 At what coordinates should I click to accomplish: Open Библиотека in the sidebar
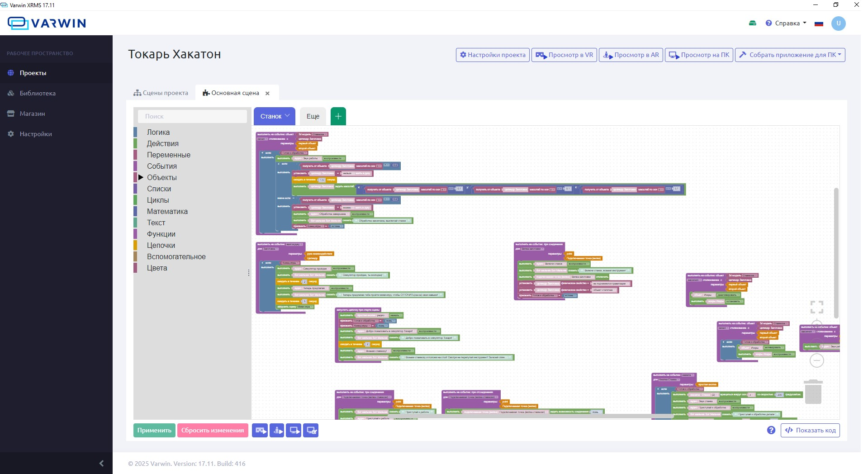click(38, 93)
